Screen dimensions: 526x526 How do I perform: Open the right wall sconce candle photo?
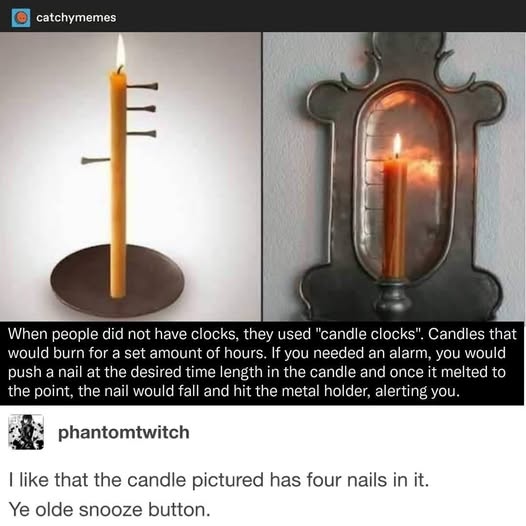click(394, 176)
